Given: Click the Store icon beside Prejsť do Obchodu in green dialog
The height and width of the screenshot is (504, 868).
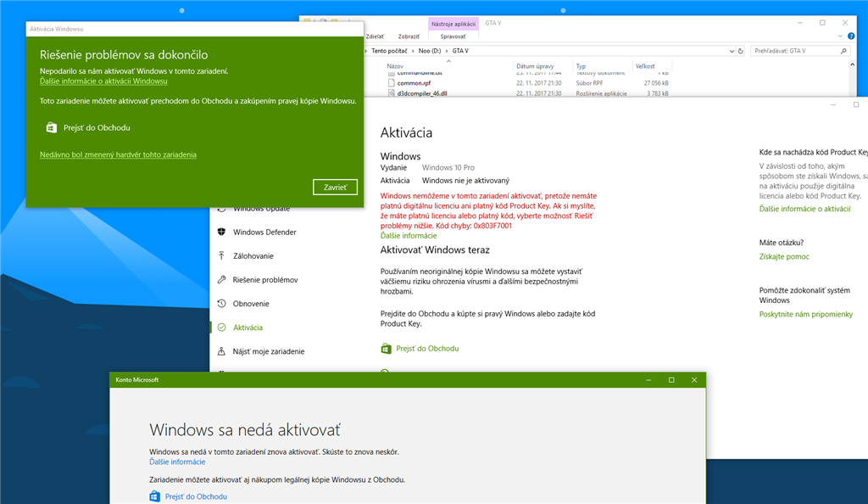Looking at the screenshot, I should [x=52, y=127].
